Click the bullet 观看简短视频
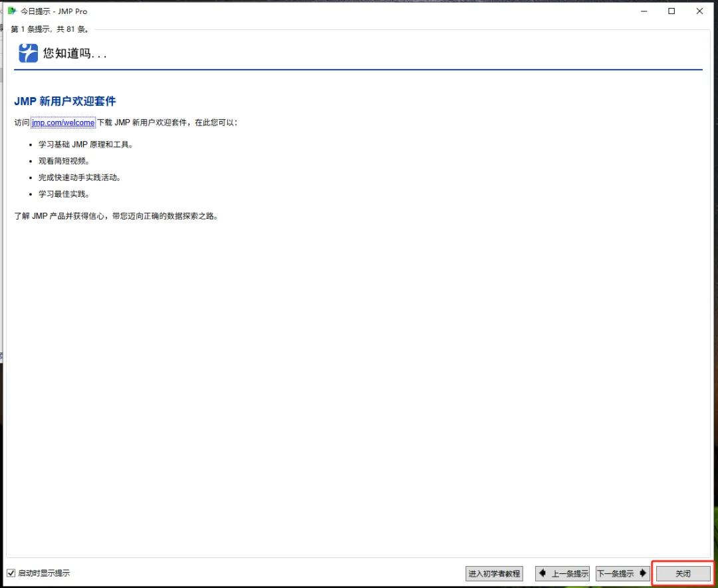Image resolution: width=718 pixels, height=588 pixels. (64, 161)
